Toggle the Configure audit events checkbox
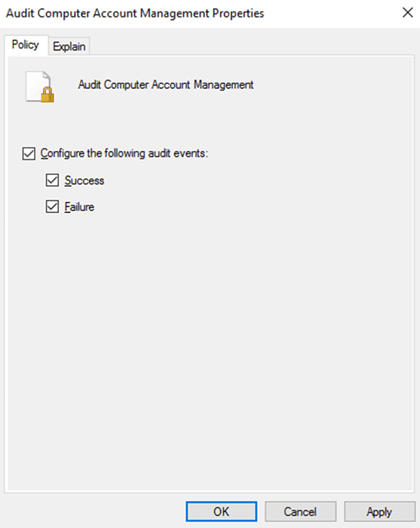Screen dimensions: 420x528 [x=28, y=154]
